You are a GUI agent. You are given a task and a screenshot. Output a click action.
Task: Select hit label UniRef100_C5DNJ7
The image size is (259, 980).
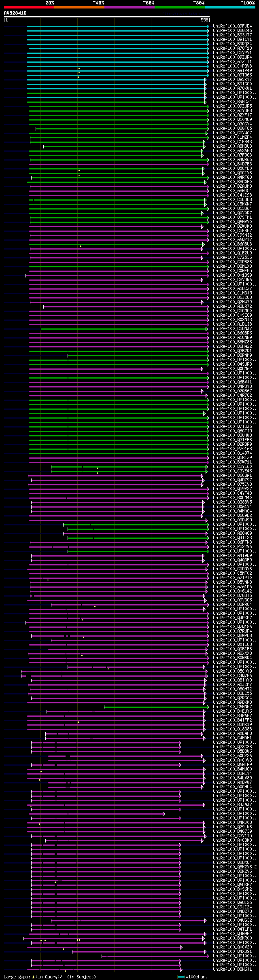pos(232,328)
